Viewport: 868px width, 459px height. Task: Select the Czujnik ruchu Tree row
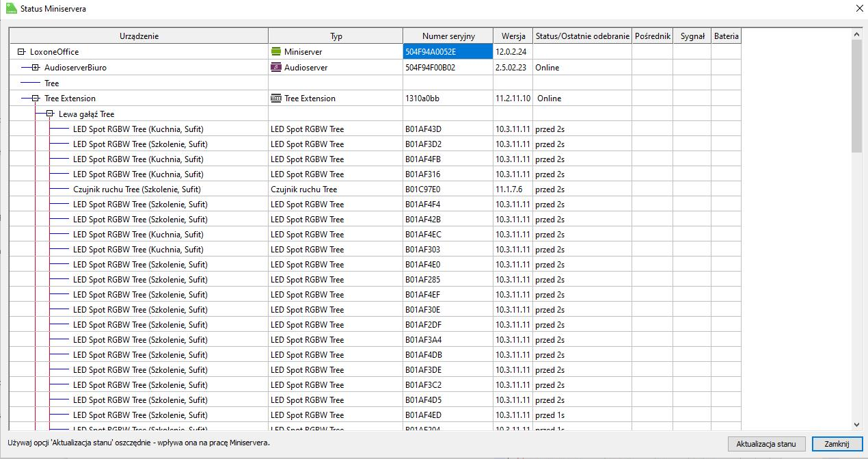137,189
